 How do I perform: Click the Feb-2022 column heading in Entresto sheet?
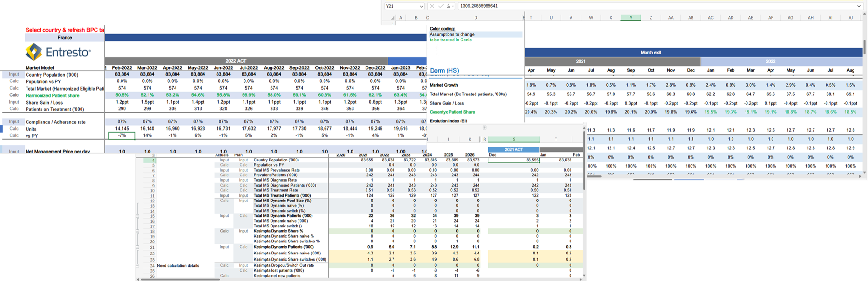[122, 68]
